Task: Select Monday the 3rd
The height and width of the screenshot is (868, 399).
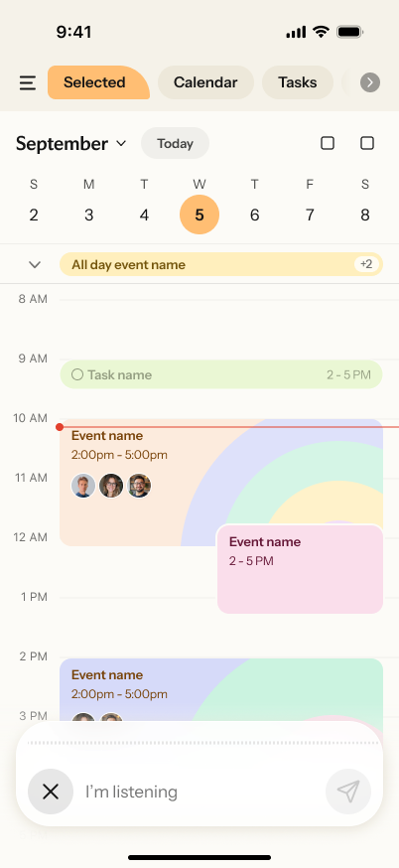Action: click(x=88, y=215)
